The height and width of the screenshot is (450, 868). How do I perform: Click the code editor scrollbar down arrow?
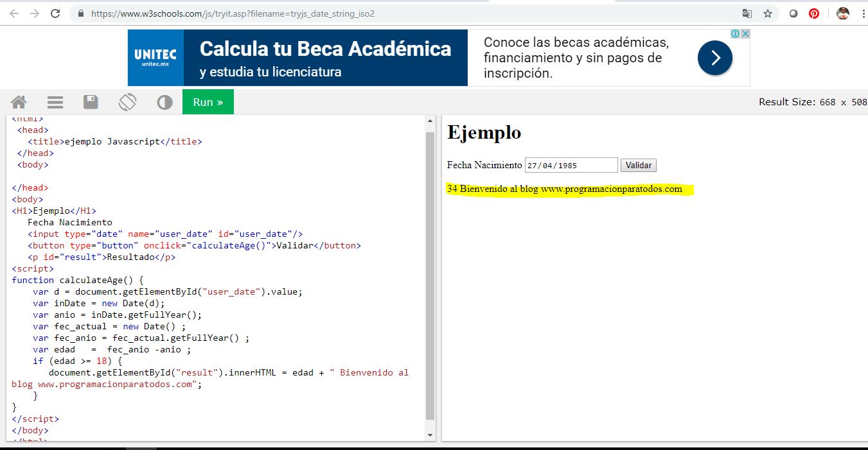pyautogui.click(x=430, y=433)
